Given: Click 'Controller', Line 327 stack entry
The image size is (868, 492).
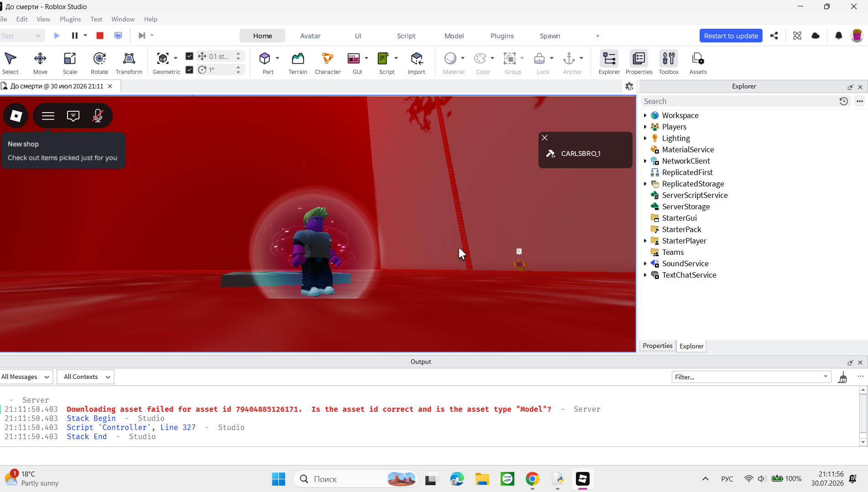Looking at the screenshot, I should (131, 427).
